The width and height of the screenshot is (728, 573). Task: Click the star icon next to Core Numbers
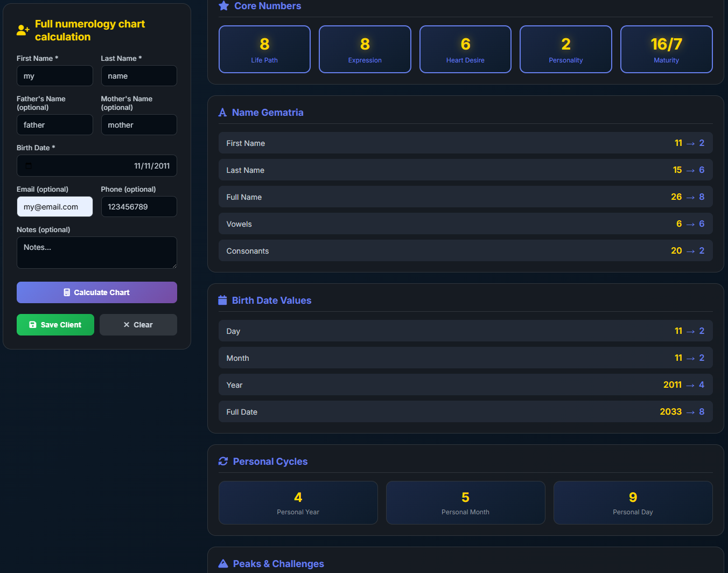click(x=223, y=6)
